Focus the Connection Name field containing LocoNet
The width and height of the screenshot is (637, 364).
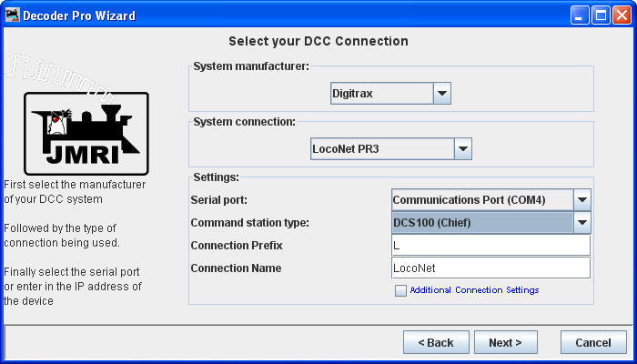coord(490,268)
